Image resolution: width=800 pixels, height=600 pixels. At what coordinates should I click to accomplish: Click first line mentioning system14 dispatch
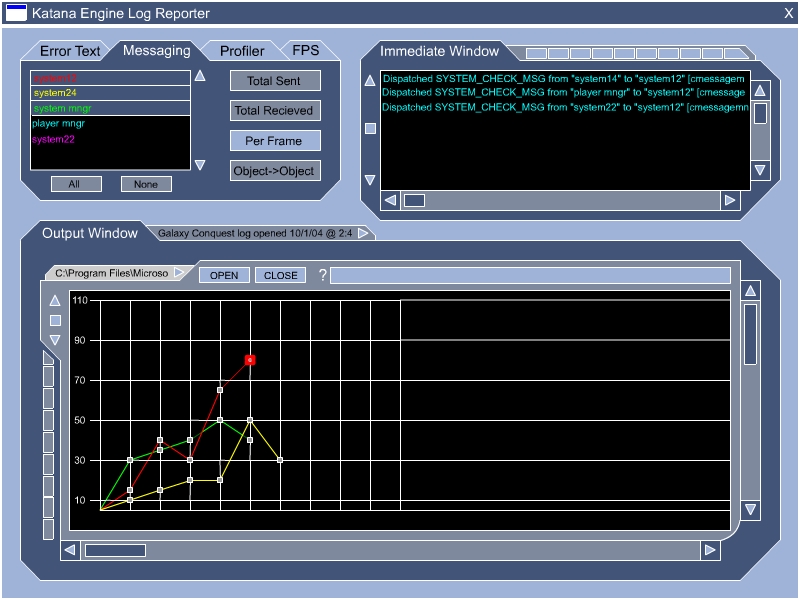pos(564,79)
